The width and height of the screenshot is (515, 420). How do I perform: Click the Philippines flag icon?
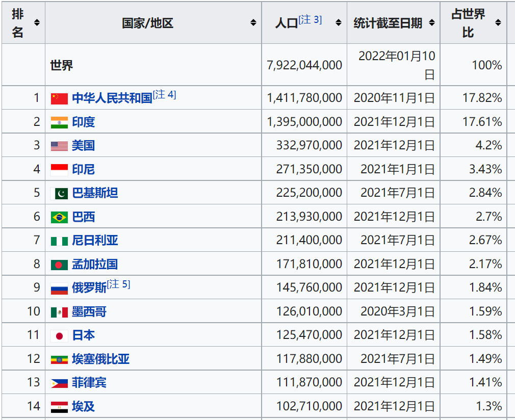[60, 383]
